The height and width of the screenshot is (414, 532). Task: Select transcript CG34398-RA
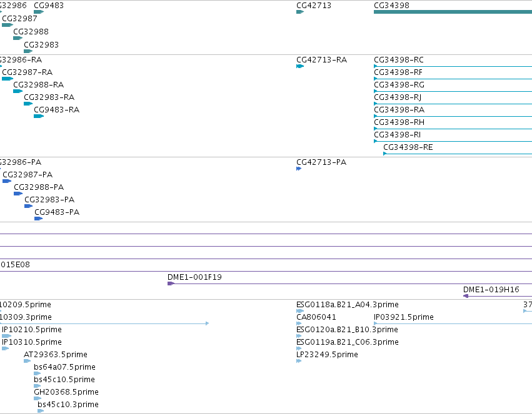[x=453, y=116]
